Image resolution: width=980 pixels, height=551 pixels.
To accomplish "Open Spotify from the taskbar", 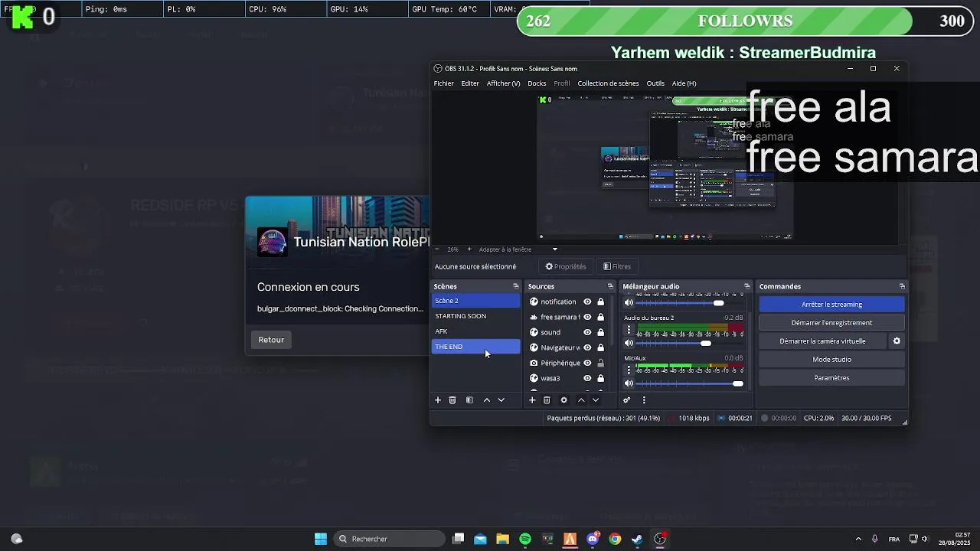I will point(525,539).
